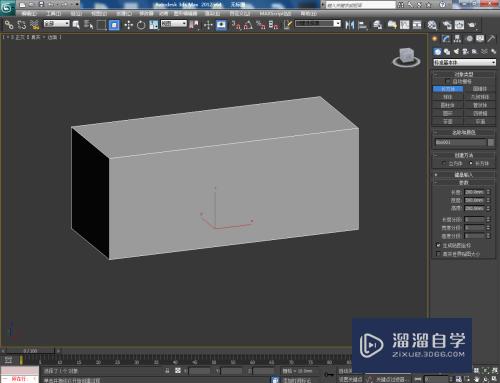This screenshot has height=383, width=500.
Task: Open the Tools (工具) menu
Action: pyautogui.click(x=53, y=13)
